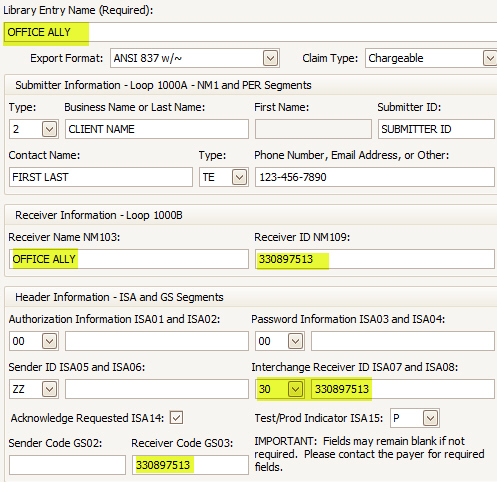Select the Submitter ID input field
The image size is (497, 482).
point(436,129)
